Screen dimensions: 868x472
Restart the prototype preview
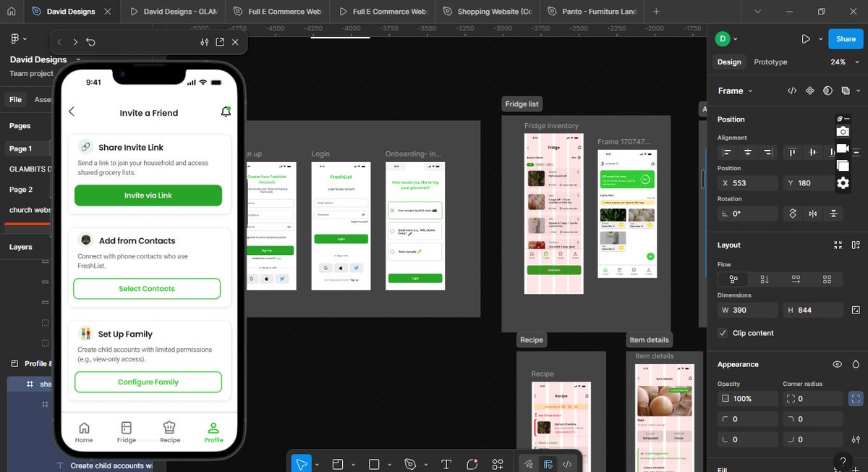[90, 42]
